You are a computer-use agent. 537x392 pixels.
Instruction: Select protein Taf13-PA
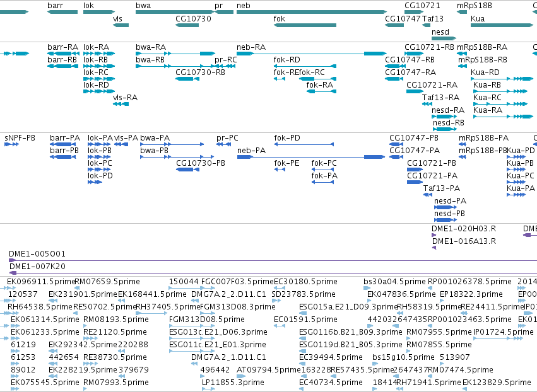(442, 188)
